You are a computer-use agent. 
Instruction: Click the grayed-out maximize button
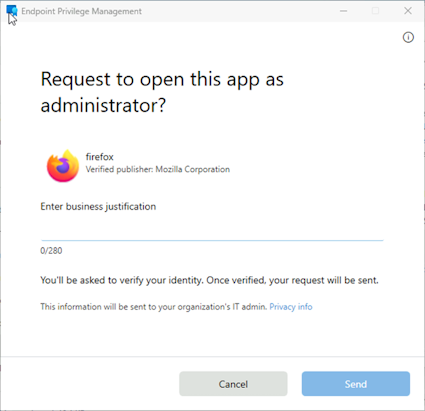375,11
